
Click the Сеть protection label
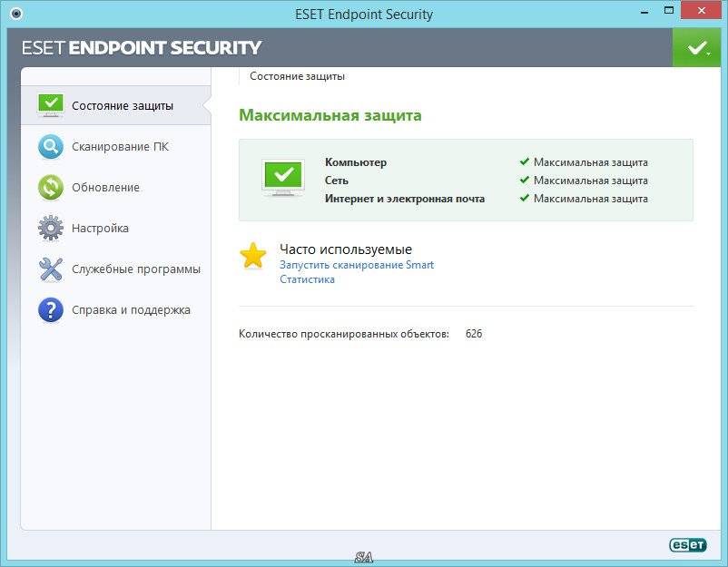pos(337,181)
